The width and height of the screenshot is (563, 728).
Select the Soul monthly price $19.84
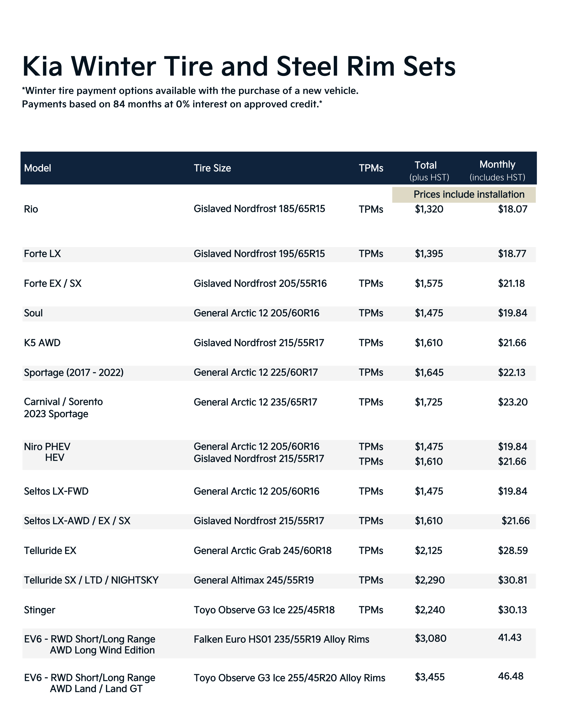click(x=512, y=313)
